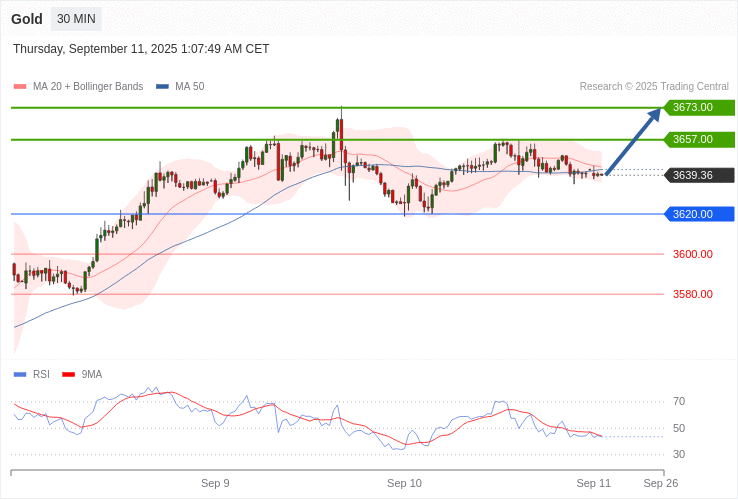The image size is (738, 500).
Task: Click the green 3673.00 resistance price tag
Action: click(699, 108)
